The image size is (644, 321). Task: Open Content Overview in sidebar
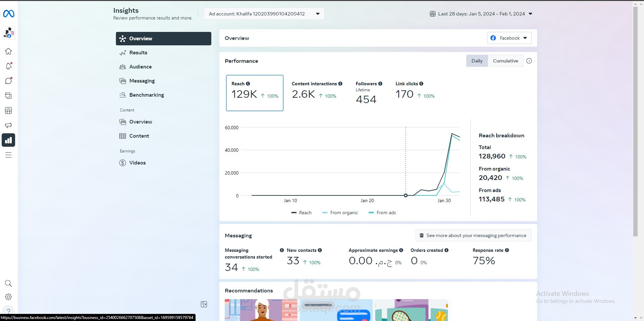(164, 122)
